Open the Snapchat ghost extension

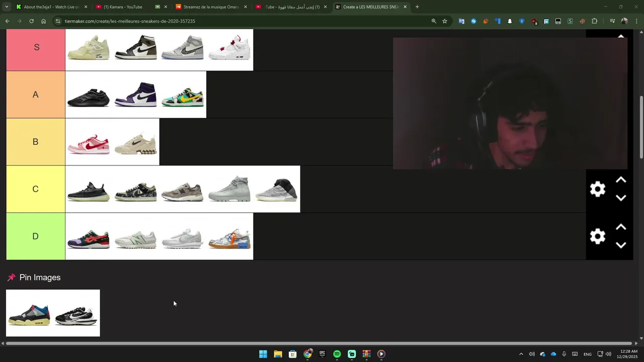(x=510, y=21)
